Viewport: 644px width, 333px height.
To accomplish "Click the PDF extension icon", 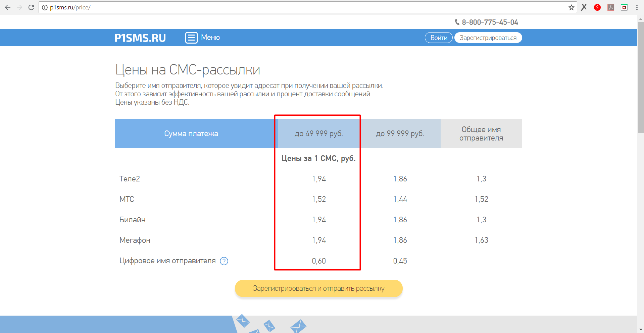I will tap(611, 7).
